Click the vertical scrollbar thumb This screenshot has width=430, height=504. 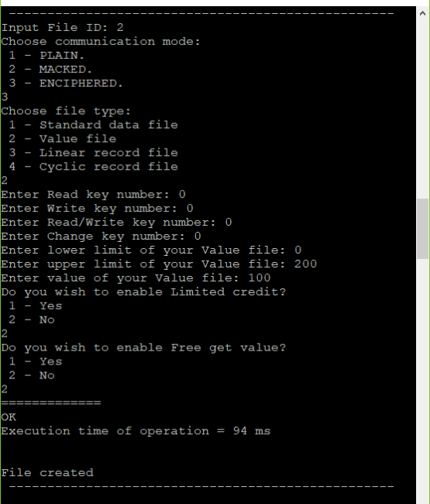pos(422,229)
